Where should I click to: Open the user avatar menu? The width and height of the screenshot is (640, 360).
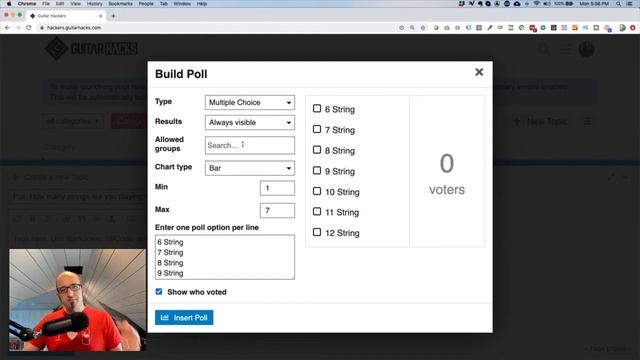587,49
